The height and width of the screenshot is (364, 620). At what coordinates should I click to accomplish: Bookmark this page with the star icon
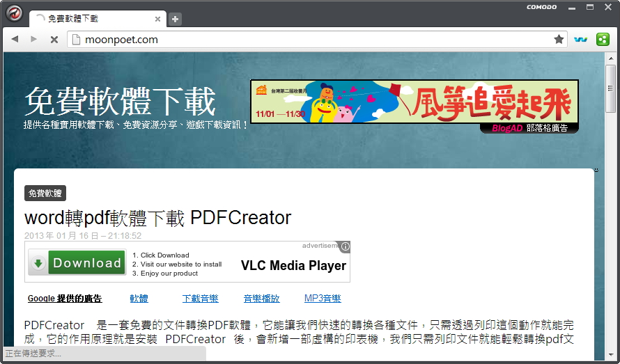tap(559, 40)
